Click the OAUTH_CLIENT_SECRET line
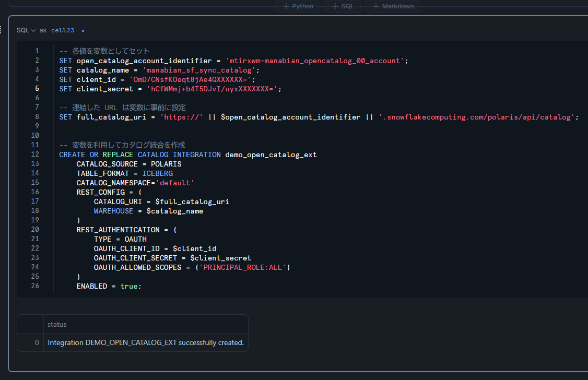This screenshot has height=380, width=588. pyautogui.click(x=172, y=258)
